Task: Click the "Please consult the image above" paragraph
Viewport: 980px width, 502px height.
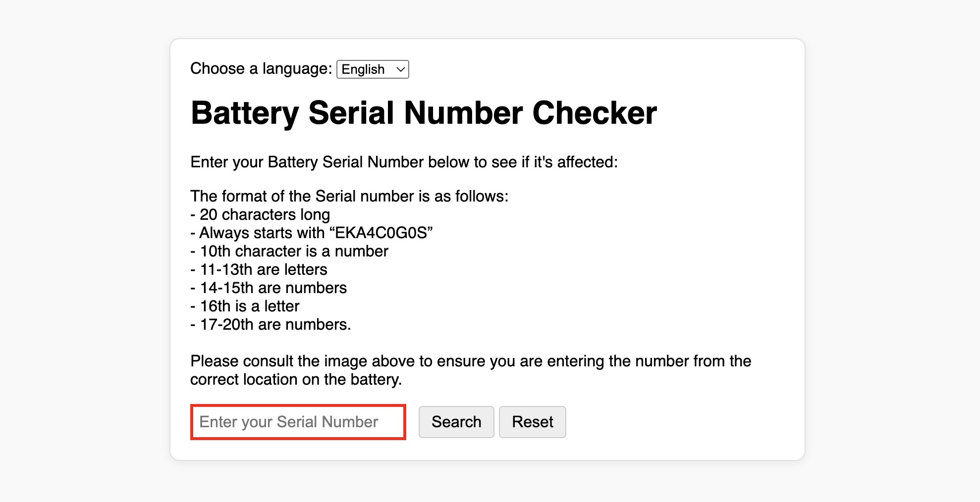Action: tap(471, 370)
